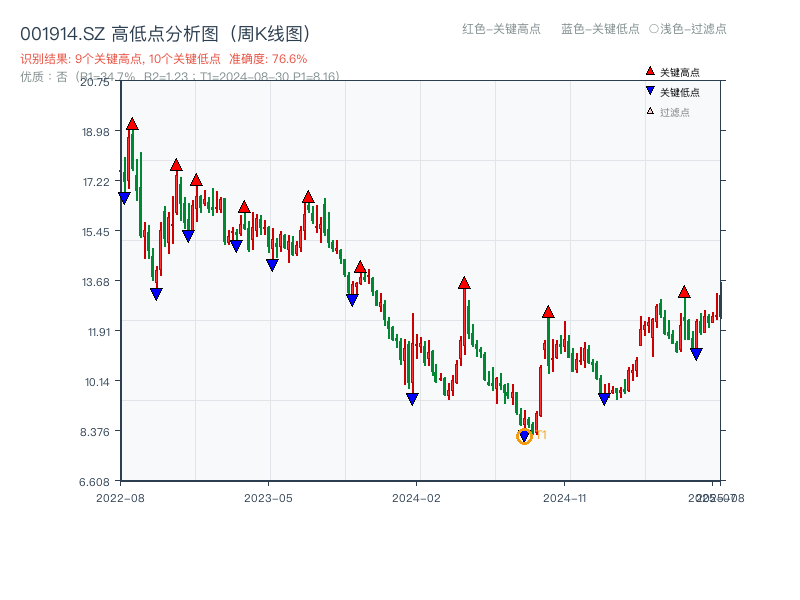This screenshot has height=600, width=800.
Task: Click the red 识别结果 summary line
Action: click(x=164, y=59)
